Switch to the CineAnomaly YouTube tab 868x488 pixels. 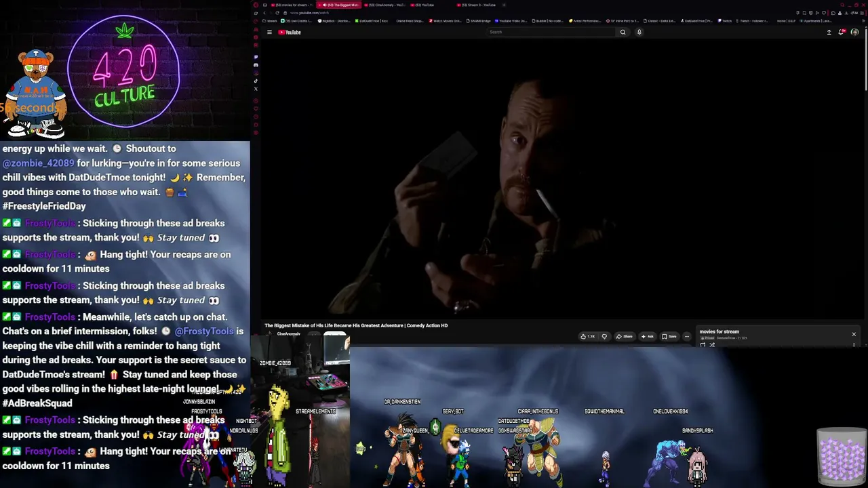click(384, 5)
